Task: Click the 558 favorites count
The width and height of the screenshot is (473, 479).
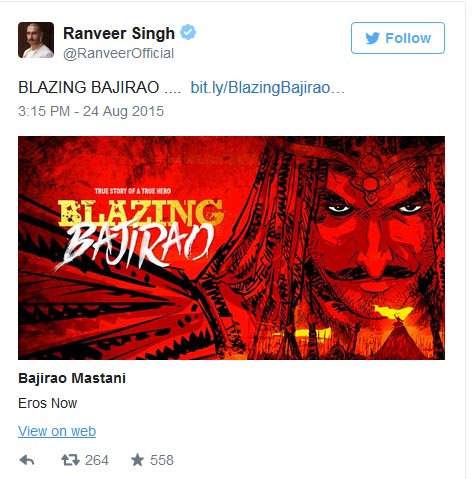Action: 162,460
